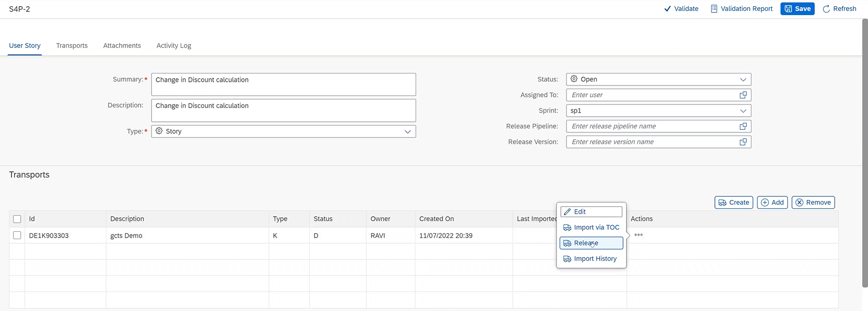The width and height of the screenshot is (868, 311).
Task: Click the Create transport button
Action: [734, 203]
